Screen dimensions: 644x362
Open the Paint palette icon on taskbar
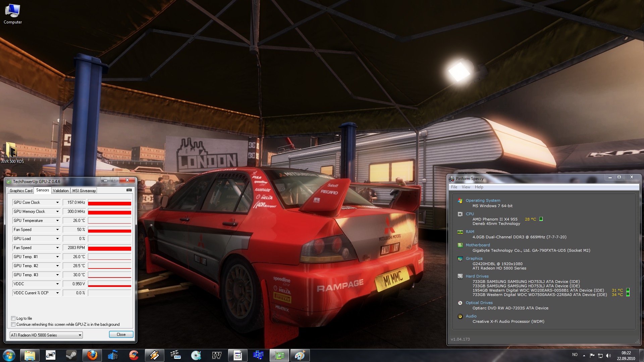[x=300, y=355]
